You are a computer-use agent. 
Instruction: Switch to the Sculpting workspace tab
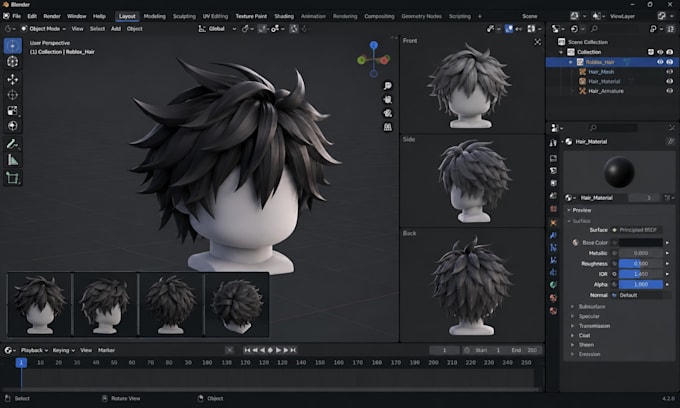184,16
